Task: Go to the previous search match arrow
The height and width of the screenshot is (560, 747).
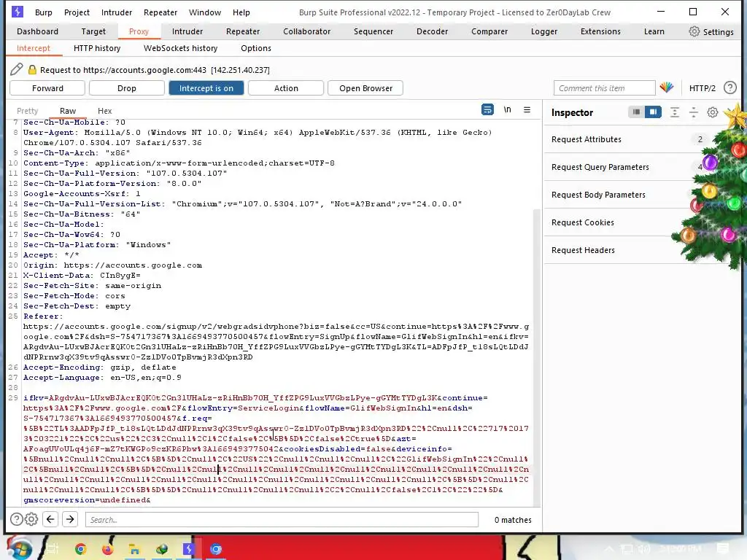Action: coord(50,519)
